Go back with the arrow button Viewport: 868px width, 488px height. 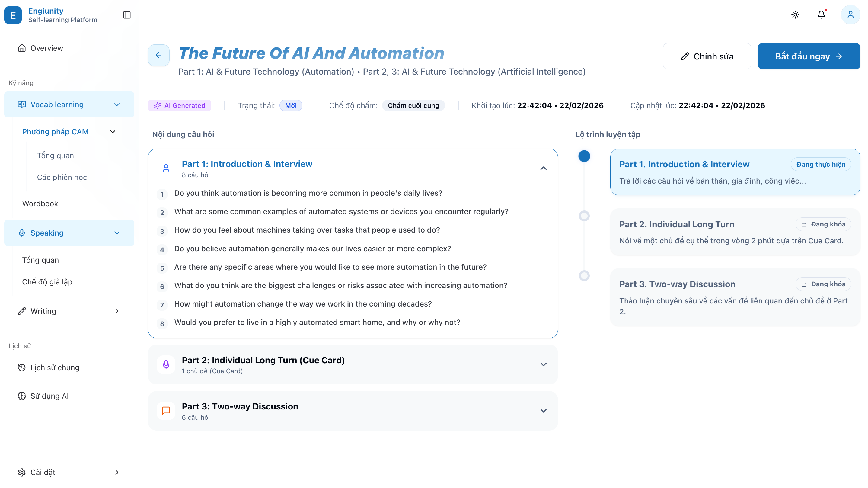158,55
